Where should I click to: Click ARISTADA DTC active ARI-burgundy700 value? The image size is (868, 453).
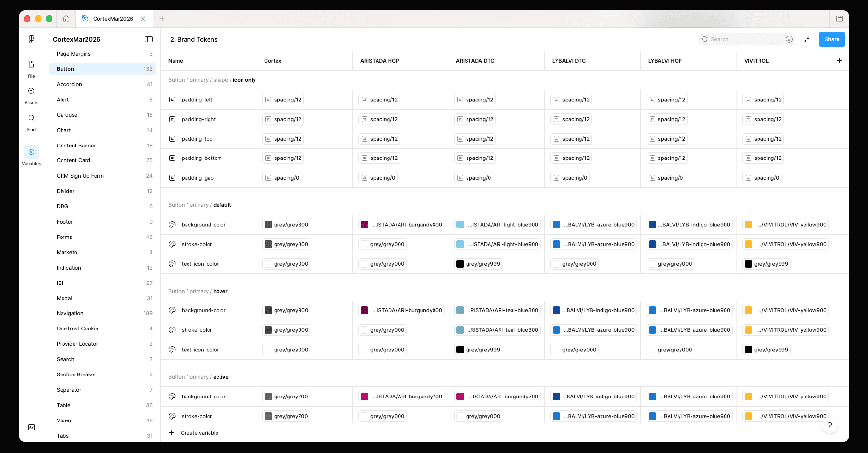point(497,397)
